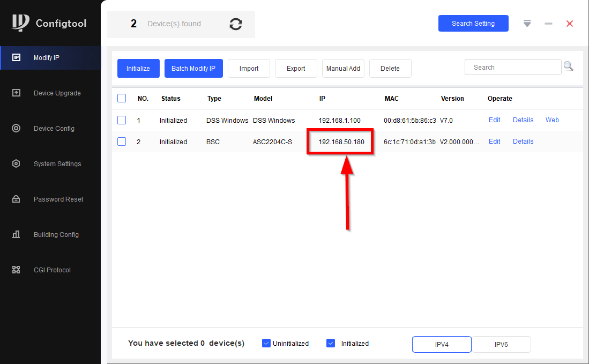Edit the ASC2204C-S device row
Viewport: 589px width, 364px height.
[494, 142]
